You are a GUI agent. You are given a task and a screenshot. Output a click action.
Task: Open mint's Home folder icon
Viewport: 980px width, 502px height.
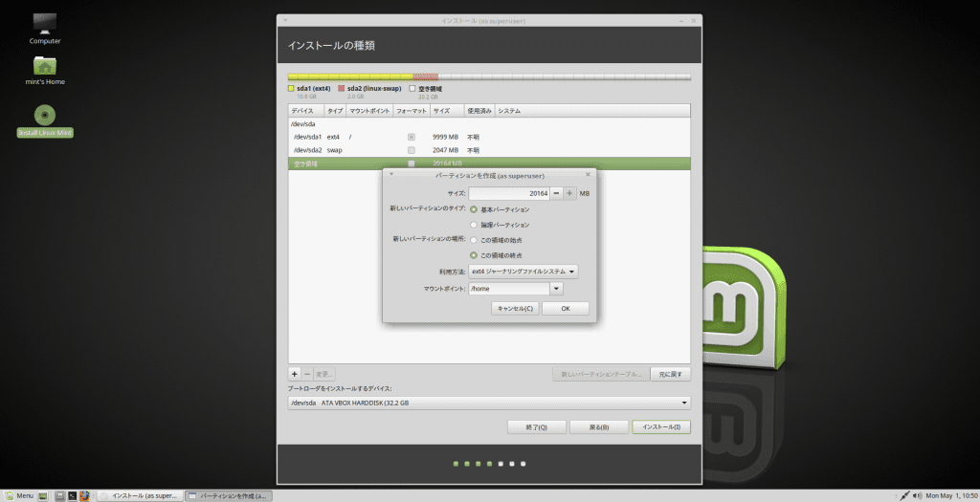coord(44,71)
